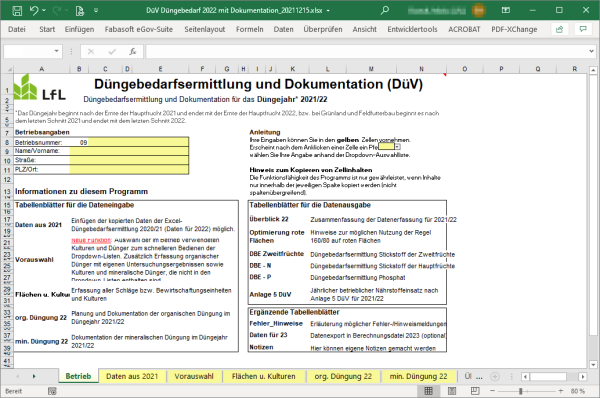The width and height of the screenshot is (600, 398).
Task: Switch to Page Break Preview view
Action: coord(475,391)
